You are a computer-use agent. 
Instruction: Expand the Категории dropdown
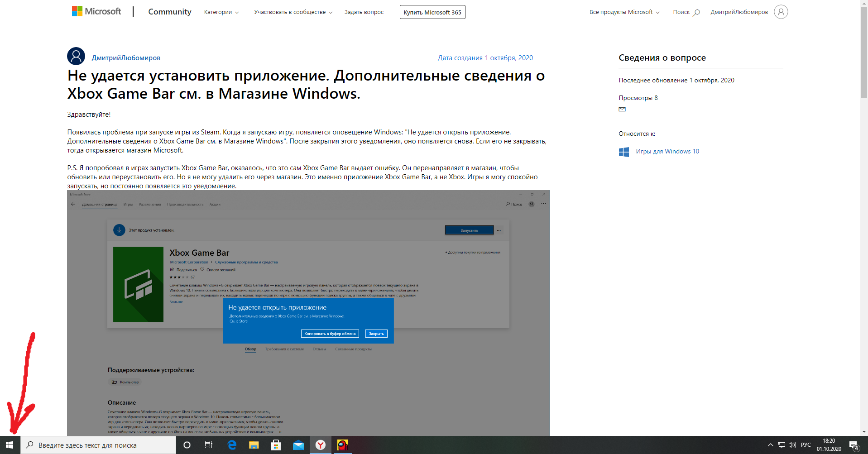pos(221,12)
